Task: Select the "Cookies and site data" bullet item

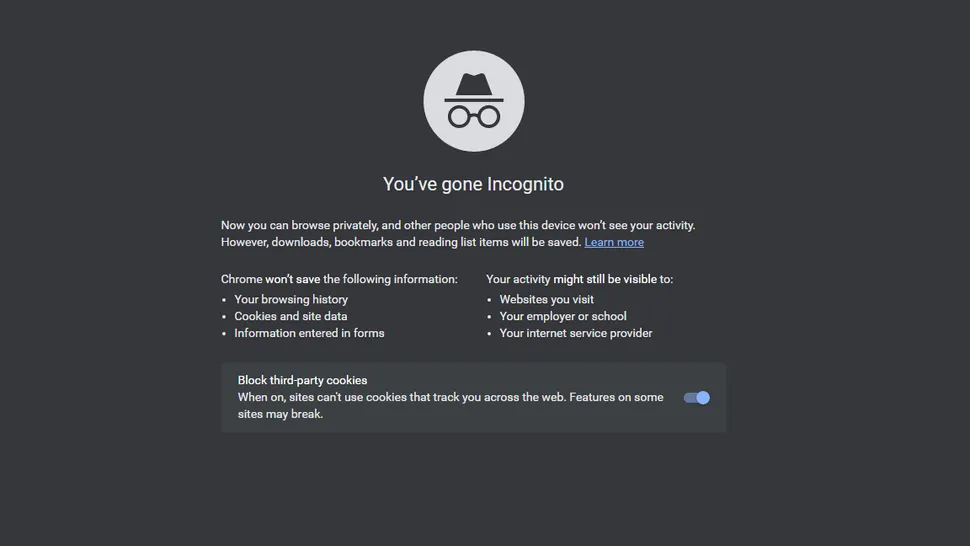Action: [x=291, y=316]
